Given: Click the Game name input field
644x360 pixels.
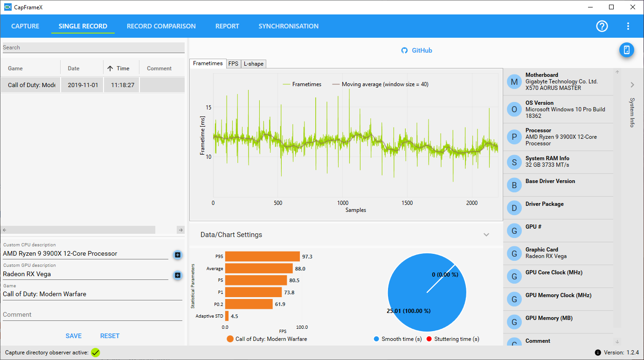Looking at the screenshot, I should tap(92, 294).
